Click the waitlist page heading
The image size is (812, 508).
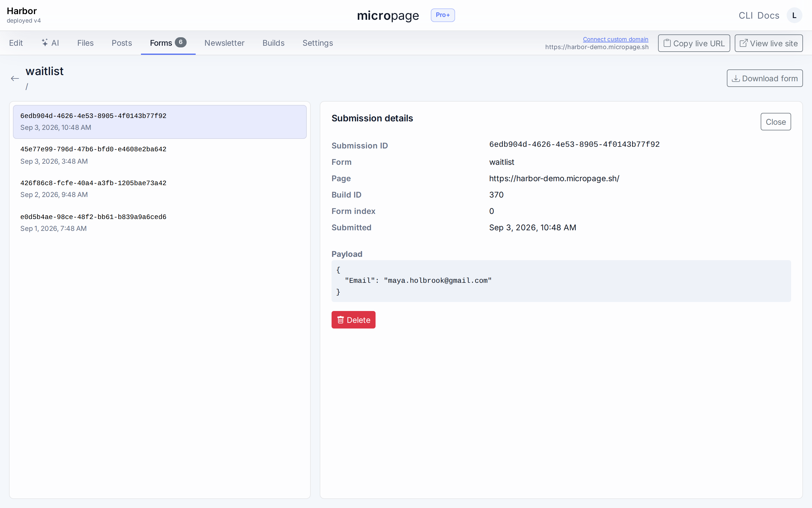(x=45, y=71)
